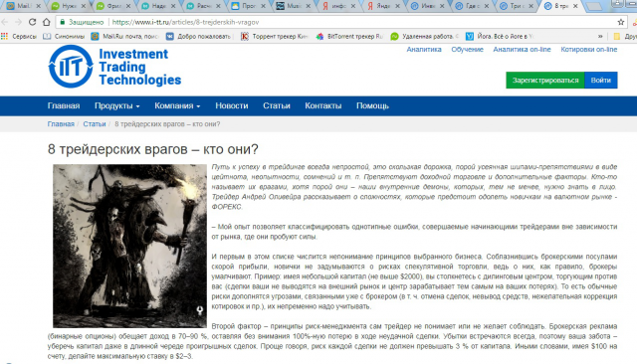This screenshot has height=364, width=637.
Task: Open the Синонимы bookmark
Action: (64, 36)
